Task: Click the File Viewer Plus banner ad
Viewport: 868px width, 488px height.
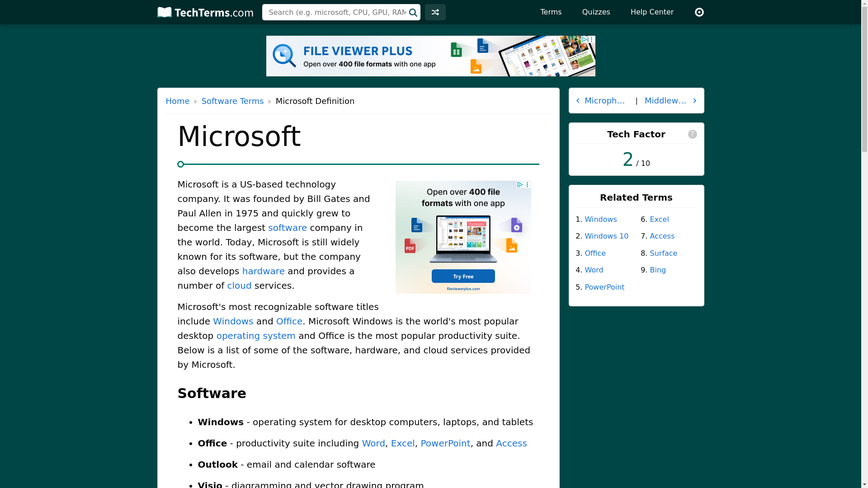Action: click(x=430, y=56)
